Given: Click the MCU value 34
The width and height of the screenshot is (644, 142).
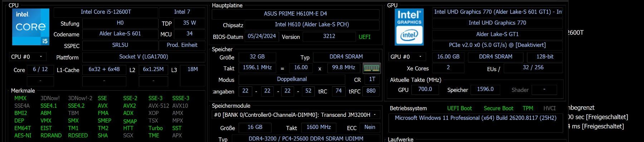Looking at the screenshot, I should (190, 34).
